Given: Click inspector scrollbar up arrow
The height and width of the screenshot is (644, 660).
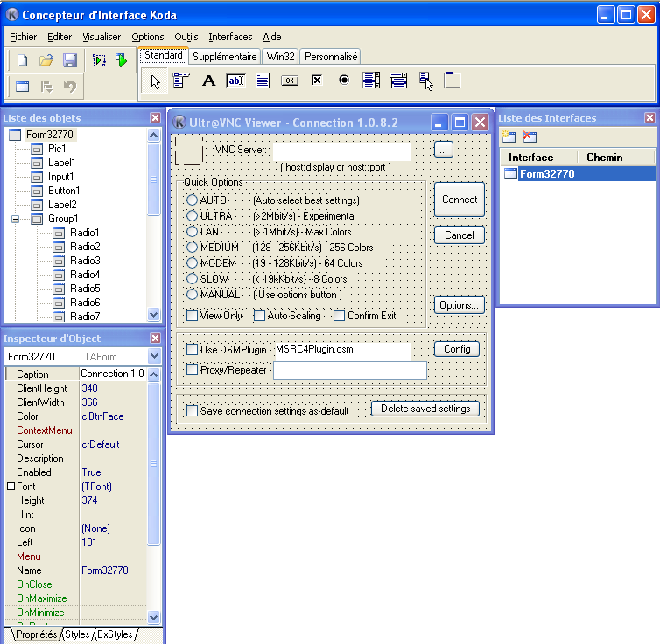Looking at the screenshot, I should tap(154, 374).
